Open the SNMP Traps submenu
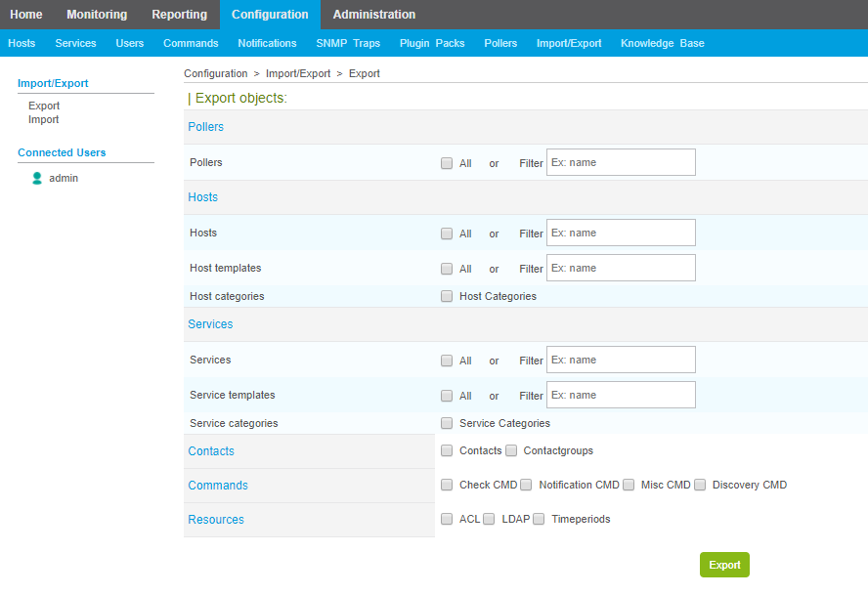868x595 pixels. 348,43
